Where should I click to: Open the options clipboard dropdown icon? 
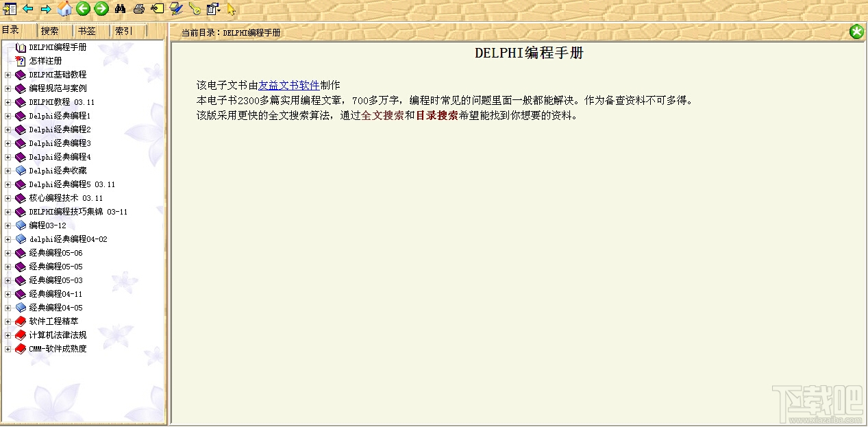click(213, 9)
